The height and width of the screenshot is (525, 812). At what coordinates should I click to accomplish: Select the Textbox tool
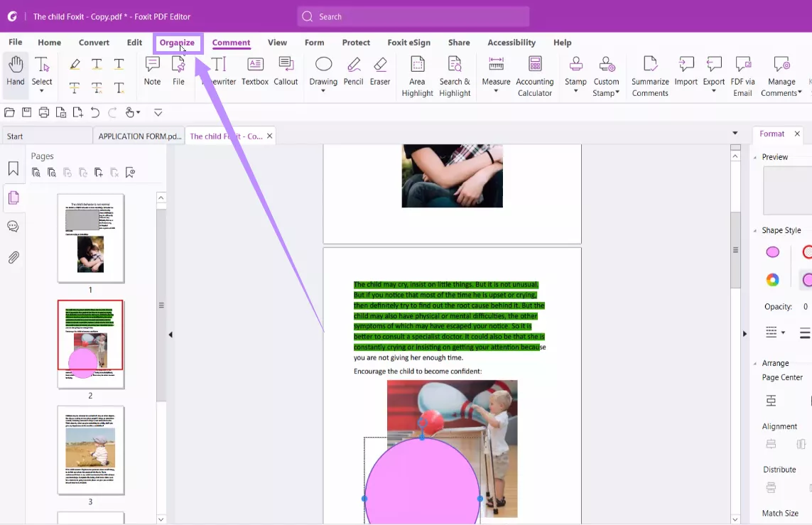click(x=254, y=70)
